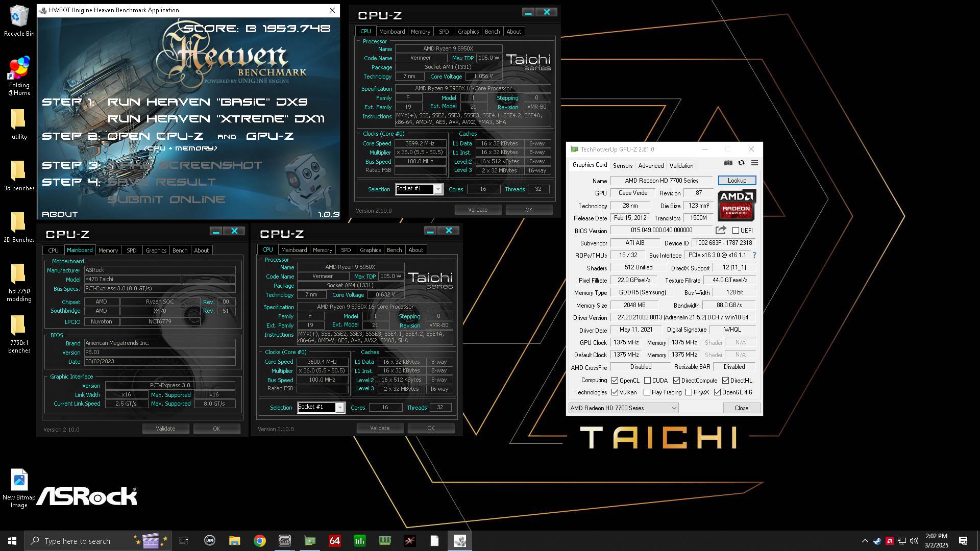Open File Explorer from the taskbar
Image resolution: width=980 pixels, height=551 pixels.
click(x=234, y=541)
